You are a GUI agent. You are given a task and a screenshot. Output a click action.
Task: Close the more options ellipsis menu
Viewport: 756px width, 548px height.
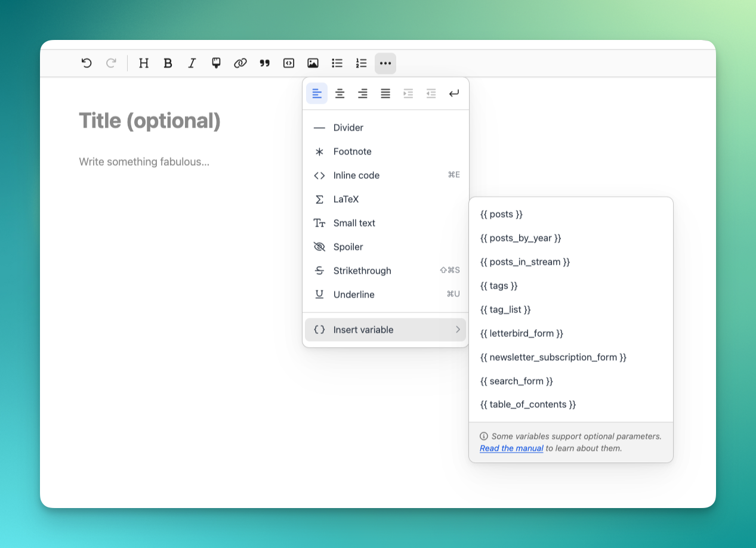pos(385,63)
